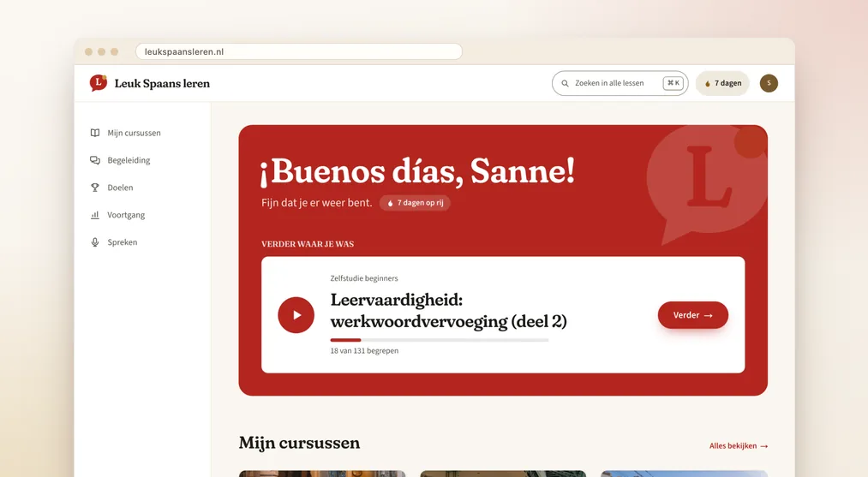Click the lesson progress bar
This screenshot has width=868, height=477.
click(439, 340)
